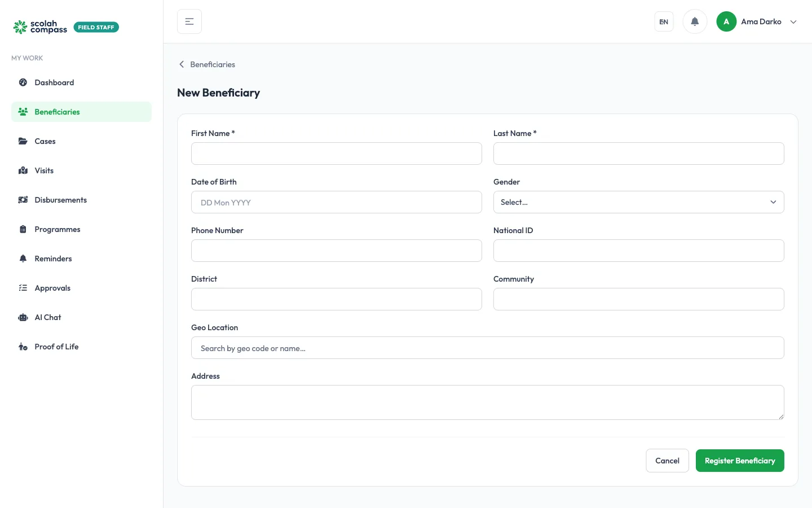This screenshot has height=508, width=812.
Task: Open Visits from the sidebar
Action: click(81, 170)
